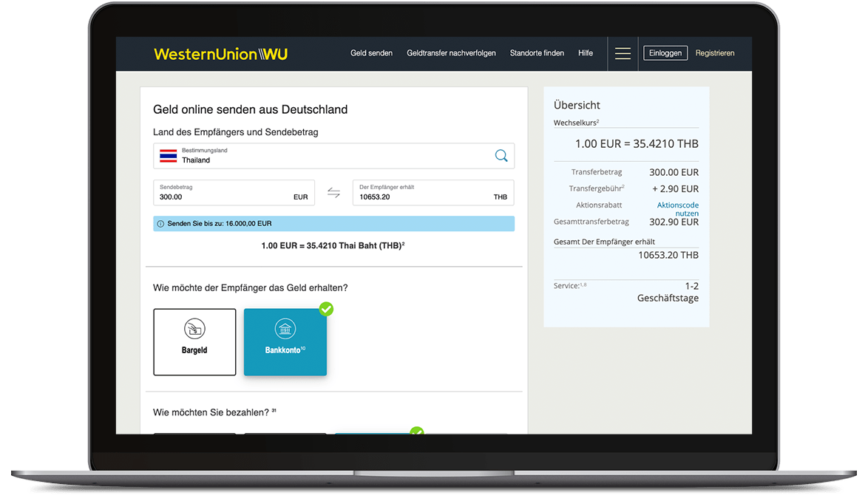Open the EUR currency selector in Sendebetrag
The image size is (868, 501).
[x=301, y=197]
